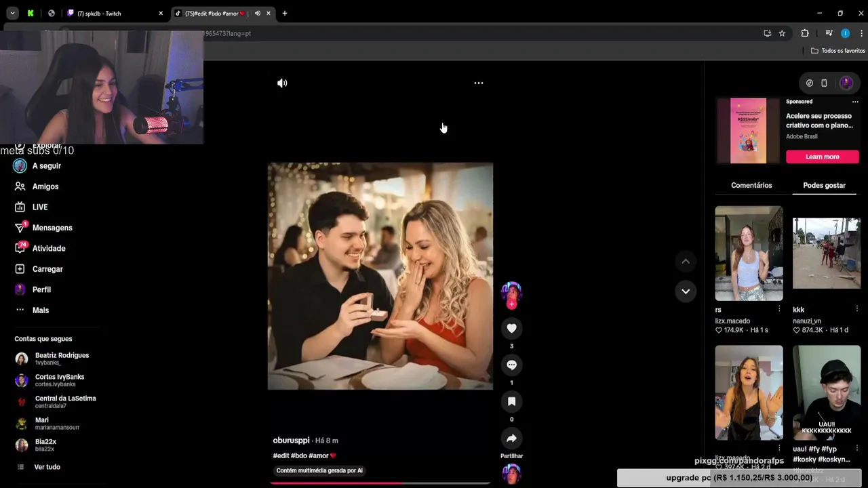Switch to the Kick pinned tab
Image resolution: width=868 pixels, height=488 pixels.
coord(31,14)
